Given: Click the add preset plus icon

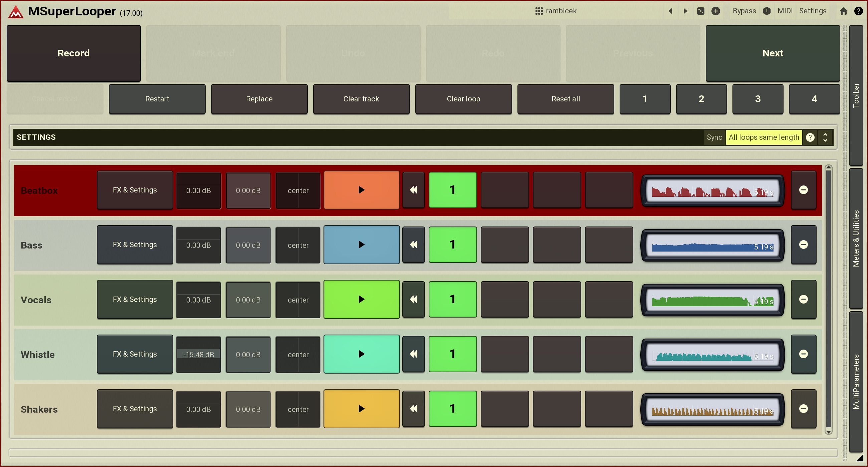Looking at the screenshot, I should [716, 11].
